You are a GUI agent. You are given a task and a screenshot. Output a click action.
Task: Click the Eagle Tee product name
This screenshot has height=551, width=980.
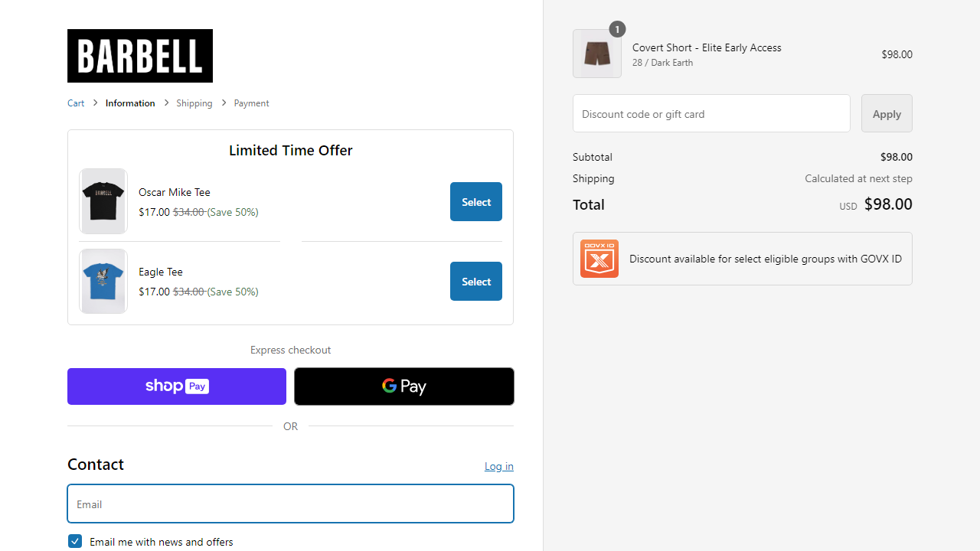[x=161, y=272]
